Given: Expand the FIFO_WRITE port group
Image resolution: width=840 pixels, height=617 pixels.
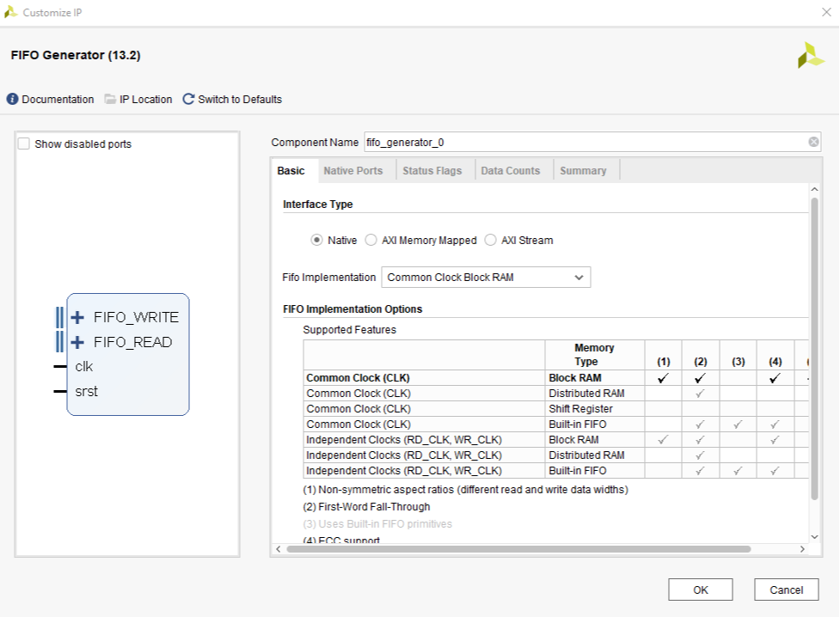Looking at the screenshot, I should click(x=77, y=317).
